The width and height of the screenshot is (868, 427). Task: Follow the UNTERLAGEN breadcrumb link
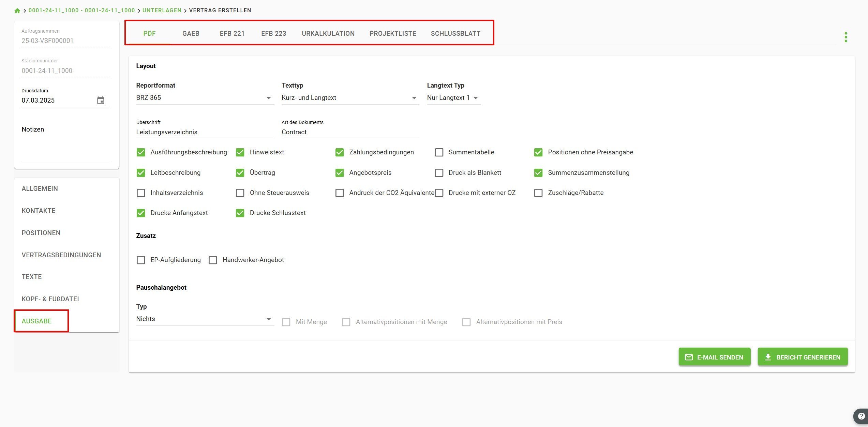162,10
